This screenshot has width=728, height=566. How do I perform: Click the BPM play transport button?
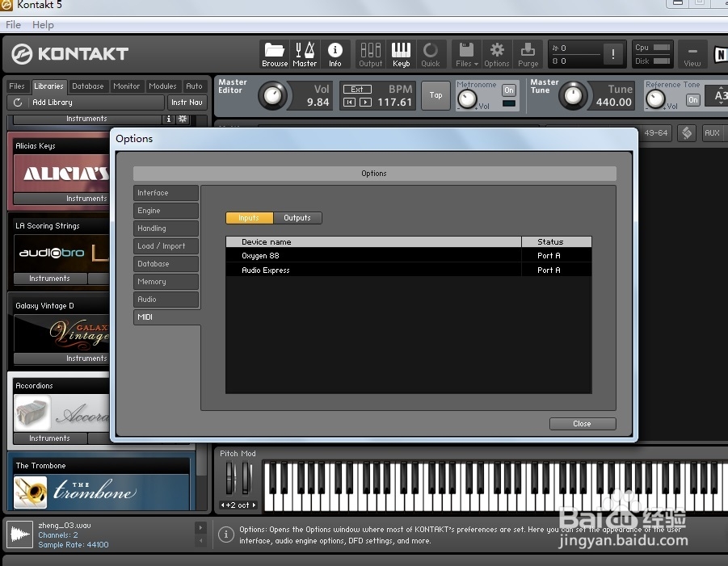(366, 102)
